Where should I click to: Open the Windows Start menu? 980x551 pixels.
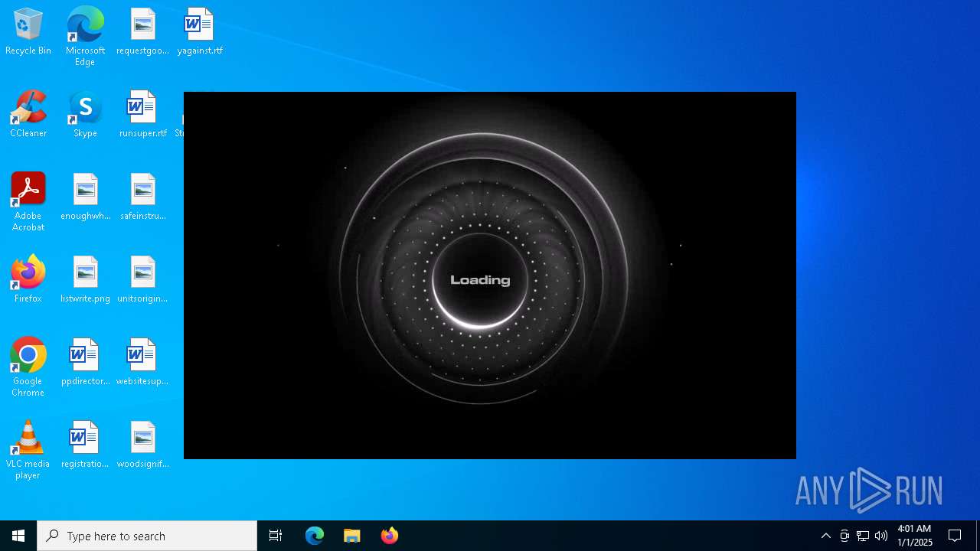coord(18,536)
